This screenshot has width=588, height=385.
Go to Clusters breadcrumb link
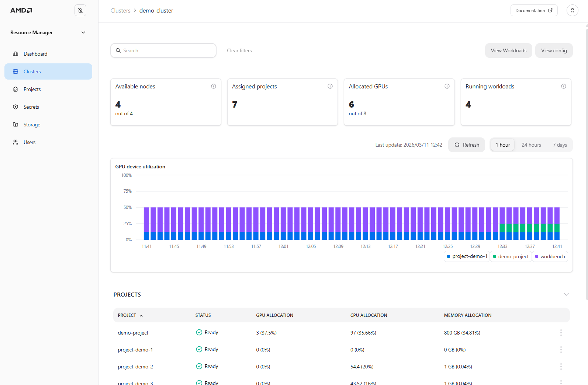(x=120, y=10)
